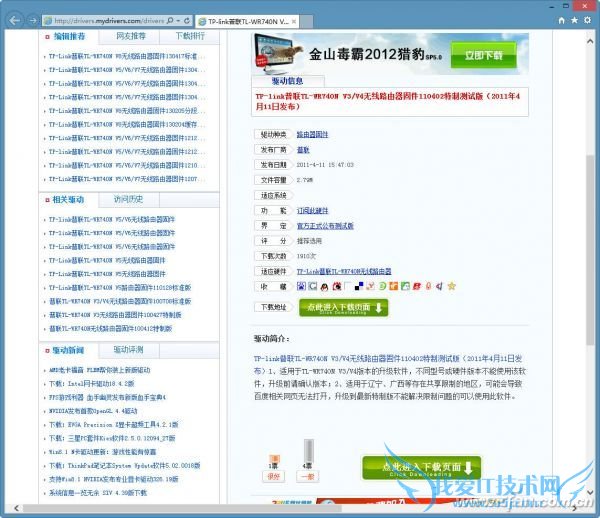Share via the black-and-blue Delicious squares icon

tap(359, 286)
